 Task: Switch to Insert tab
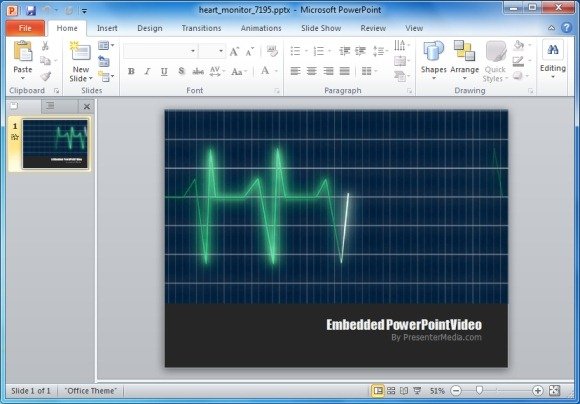[107, 28]
